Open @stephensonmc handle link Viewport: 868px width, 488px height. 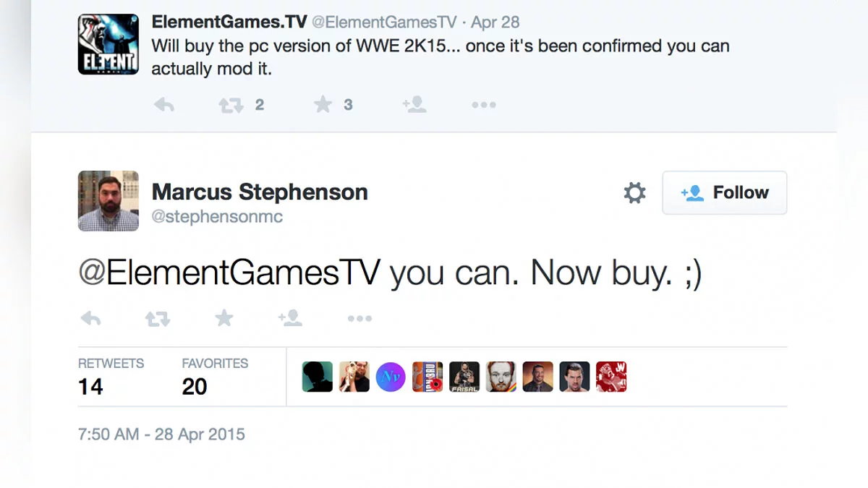[217, 217]
